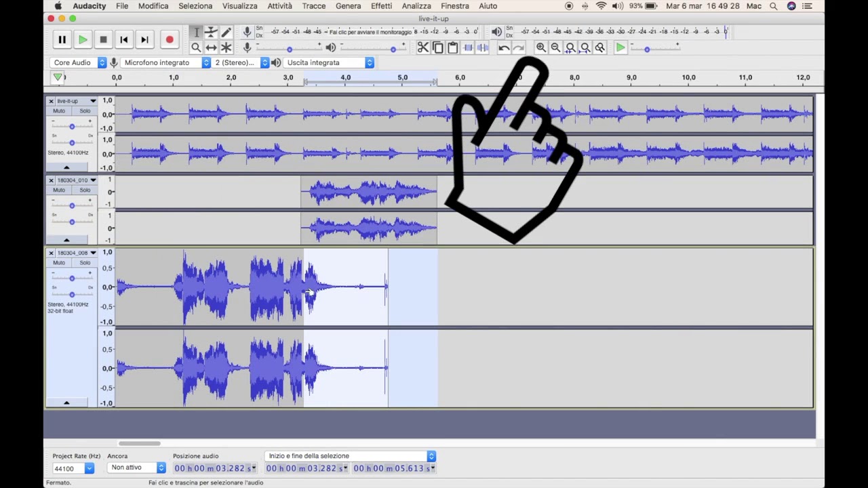Click the selection end time field 05.613
868x488 pixels.
pyautogui.click(x=394, y=468)
